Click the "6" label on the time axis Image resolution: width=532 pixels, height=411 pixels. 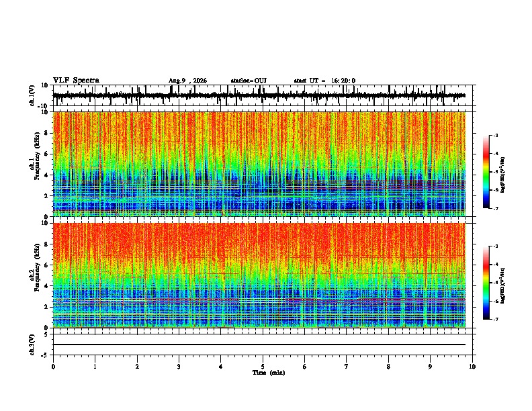click(x=304, y=367)
